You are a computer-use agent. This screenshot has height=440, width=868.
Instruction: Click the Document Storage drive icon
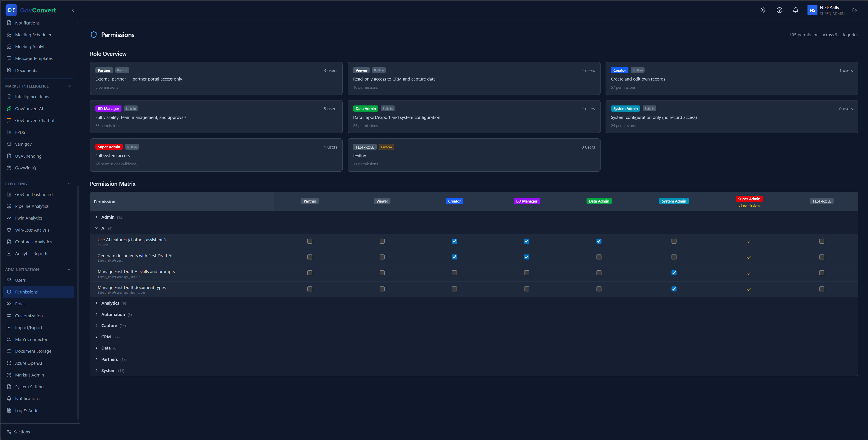[x=9, y=351]
